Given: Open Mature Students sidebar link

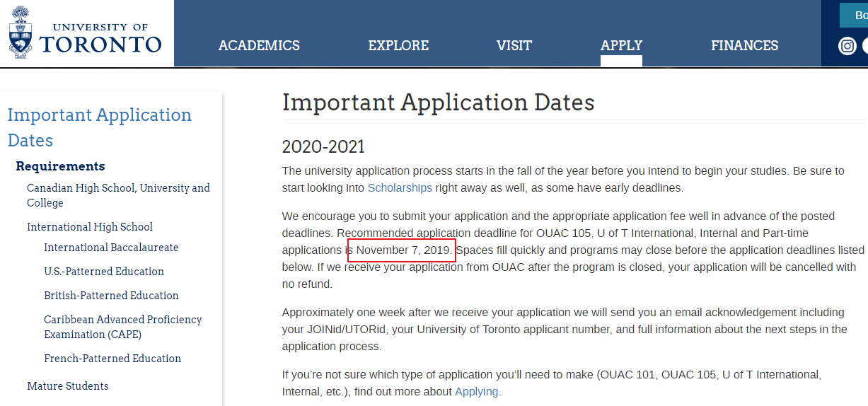Looking at the screenshot, I should (x=68, y=386).
